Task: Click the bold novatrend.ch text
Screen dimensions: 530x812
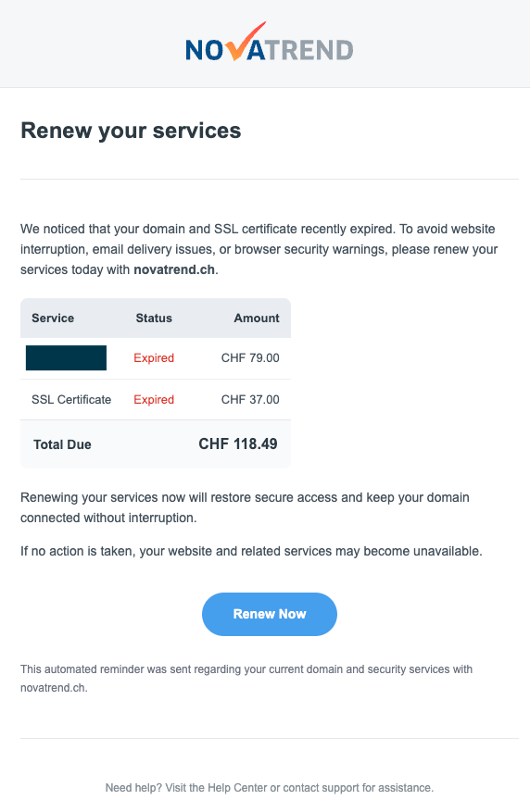Action: 174,269
